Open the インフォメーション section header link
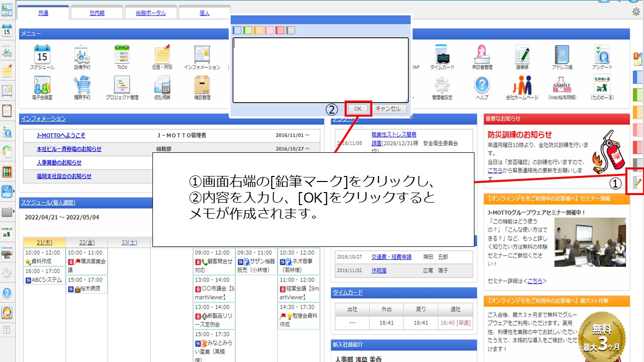The height and width of the screenshot is (362, 644). (x=43, y=119)
